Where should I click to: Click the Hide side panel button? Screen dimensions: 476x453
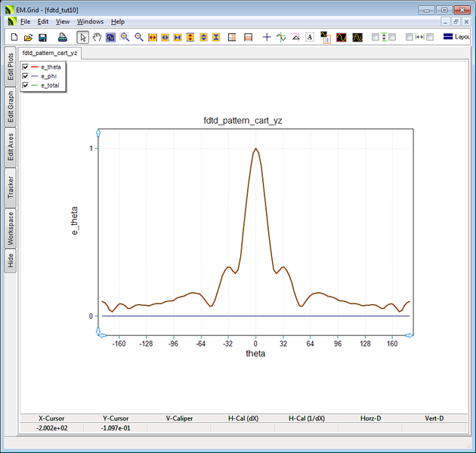11,260
